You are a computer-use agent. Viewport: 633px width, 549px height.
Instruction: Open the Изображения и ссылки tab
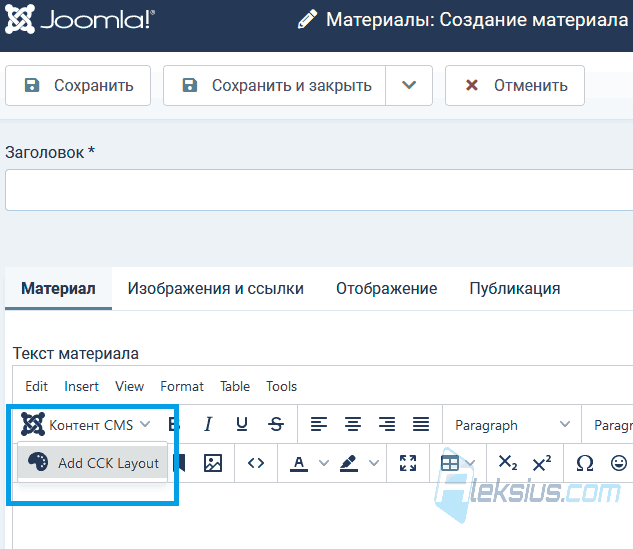point(216,289)
